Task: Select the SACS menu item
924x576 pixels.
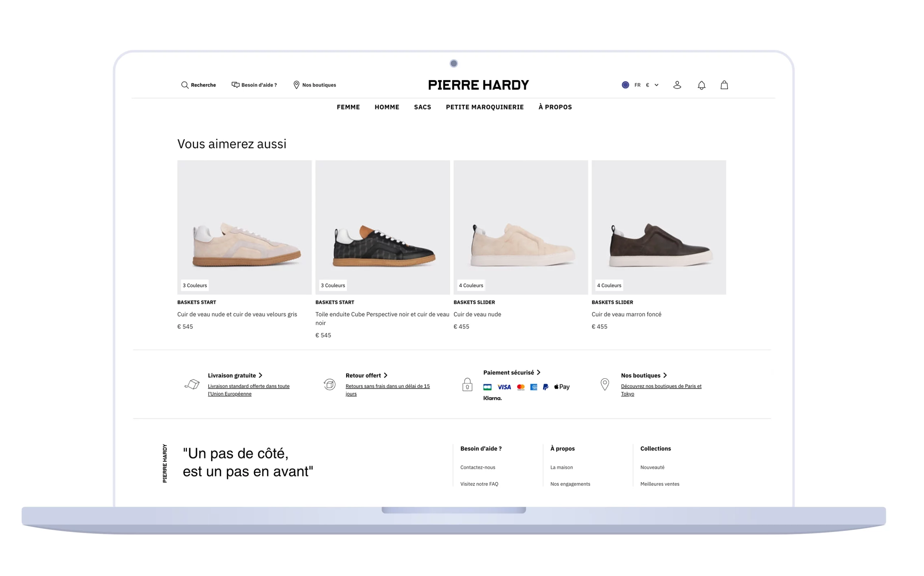Action: pyautogui.click(x=423, y=107)
